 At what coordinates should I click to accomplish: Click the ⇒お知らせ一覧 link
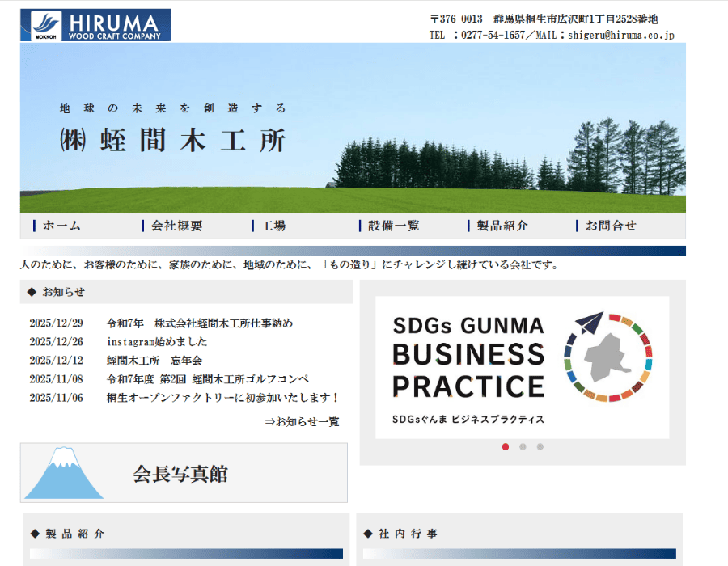pos(302,421)
